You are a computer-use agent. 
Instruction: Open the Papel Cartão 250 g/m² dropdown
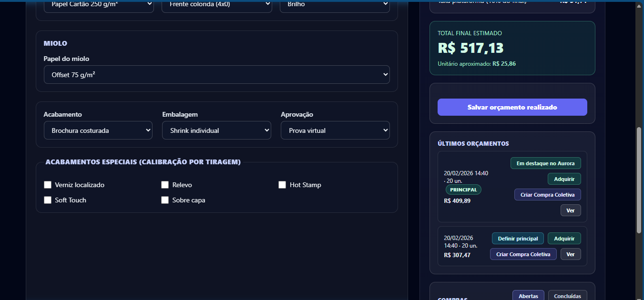coord(99,5)
